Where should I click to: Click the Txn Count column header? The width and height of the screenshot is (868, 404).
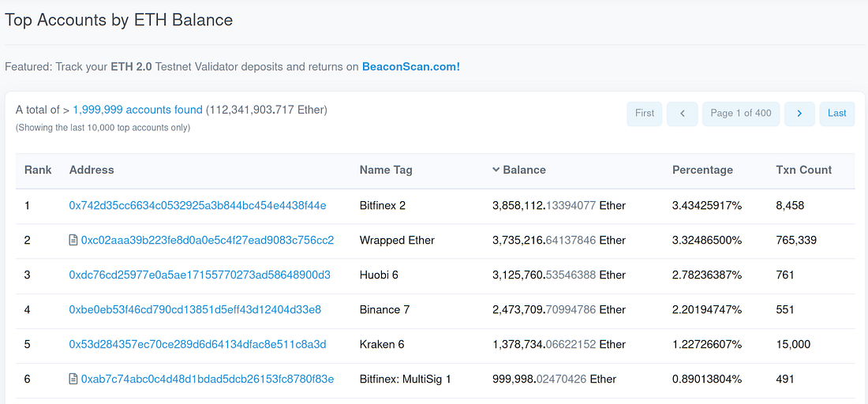pos(804,170)
